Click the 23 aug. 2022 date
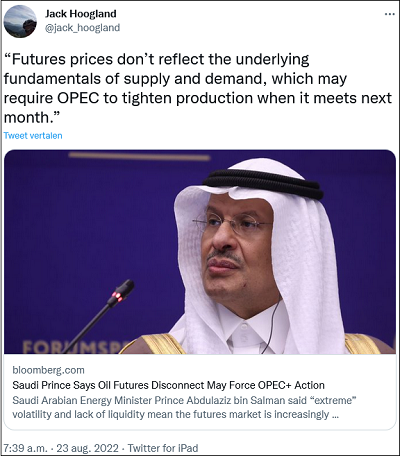 click(87, 448)
